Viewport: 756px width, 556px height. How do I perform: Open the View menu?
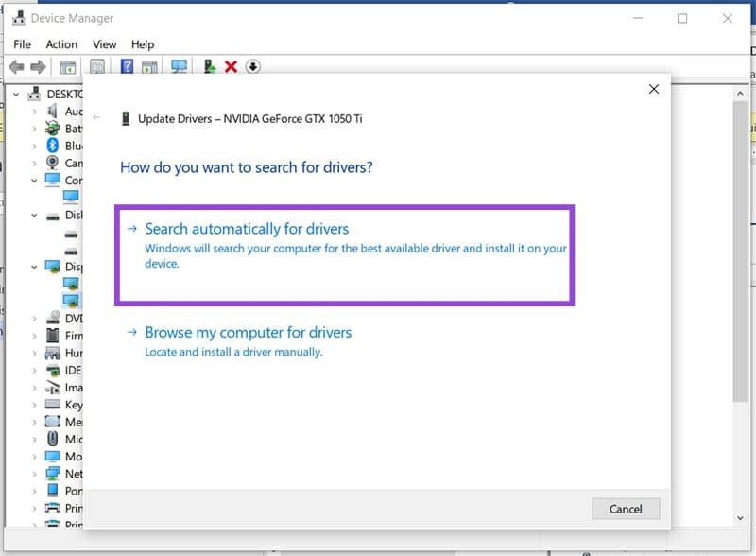point(104,43)
